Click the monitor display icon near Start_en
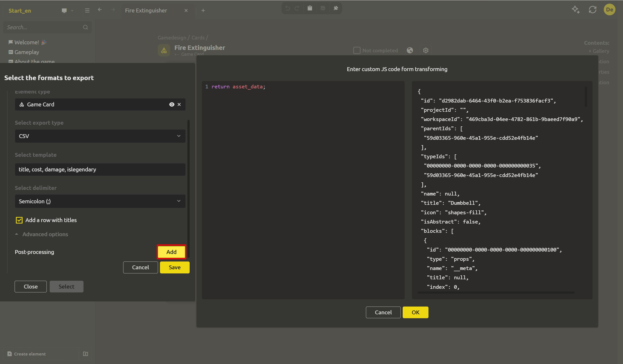623x364 pixels. pos(64,11)
